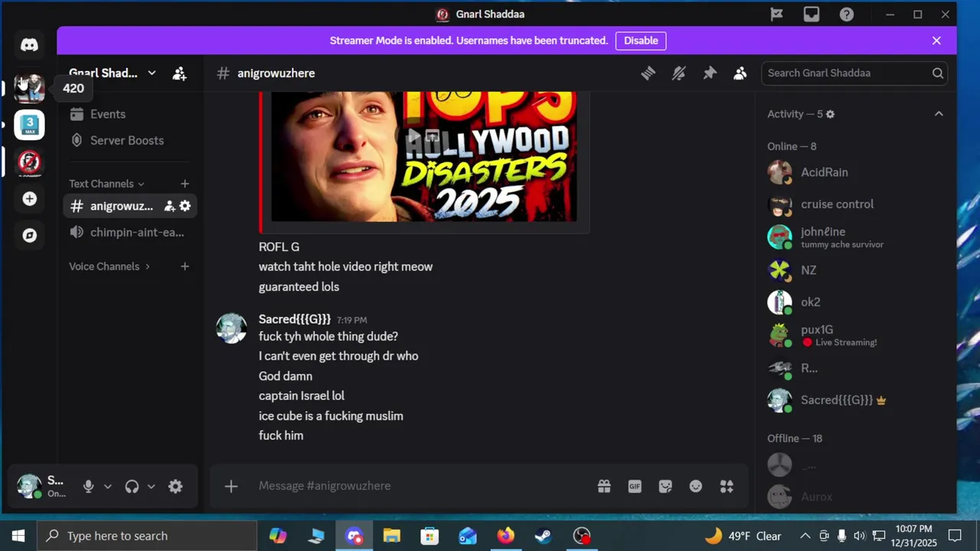
Task: Create new text channel plus button
Action: point(185,184)
